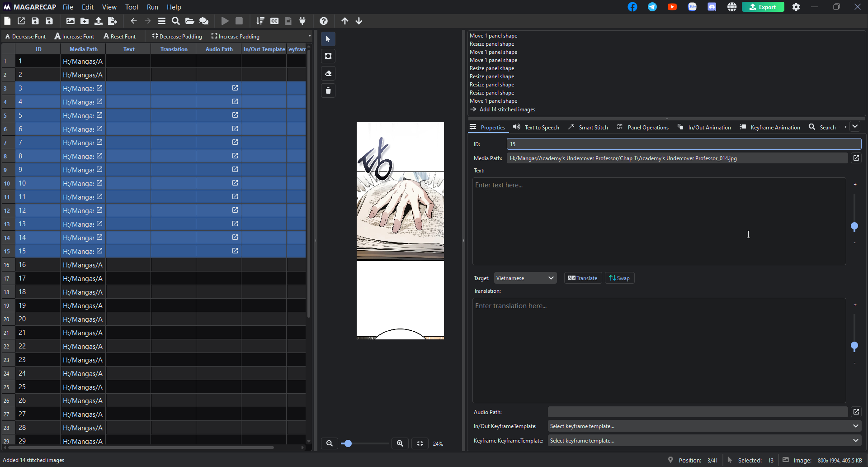
Task: Browse for Audio Path with its open icon
Action: click(x=856, y=412)
